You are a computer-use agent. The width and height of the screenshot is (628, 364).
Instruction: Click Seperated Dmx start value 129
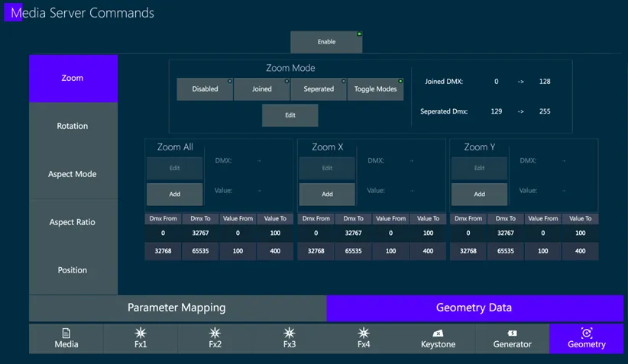coord(497,111)
